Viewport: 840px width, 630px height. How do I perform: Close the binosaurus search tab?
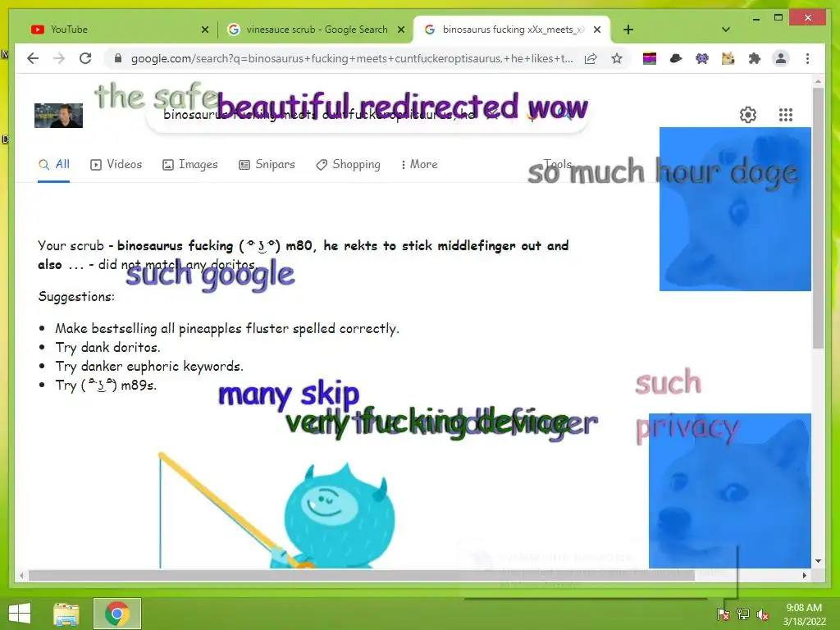pyautogui.click(x=597, y=30)
